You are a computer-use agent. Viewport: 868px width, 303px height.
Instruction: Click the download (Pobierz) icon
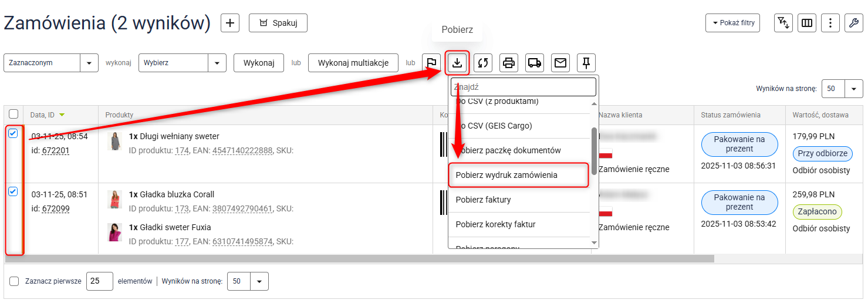point(458,63)
